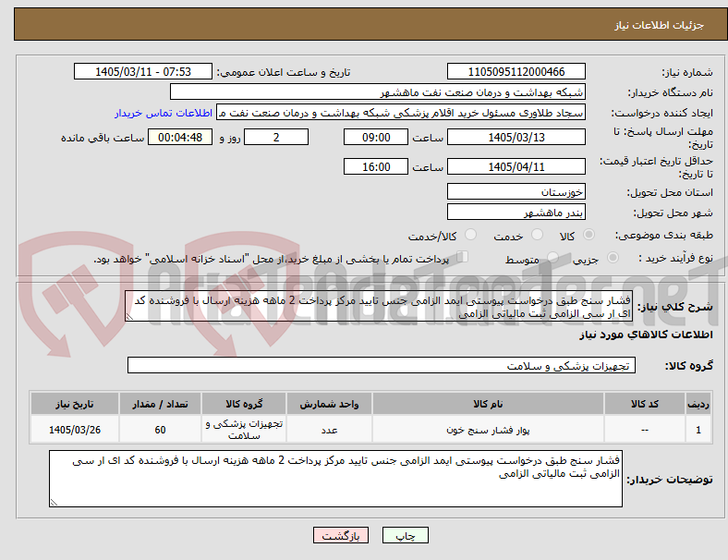Click the delivery city field بندر ماهشهر

coord(516,212)
